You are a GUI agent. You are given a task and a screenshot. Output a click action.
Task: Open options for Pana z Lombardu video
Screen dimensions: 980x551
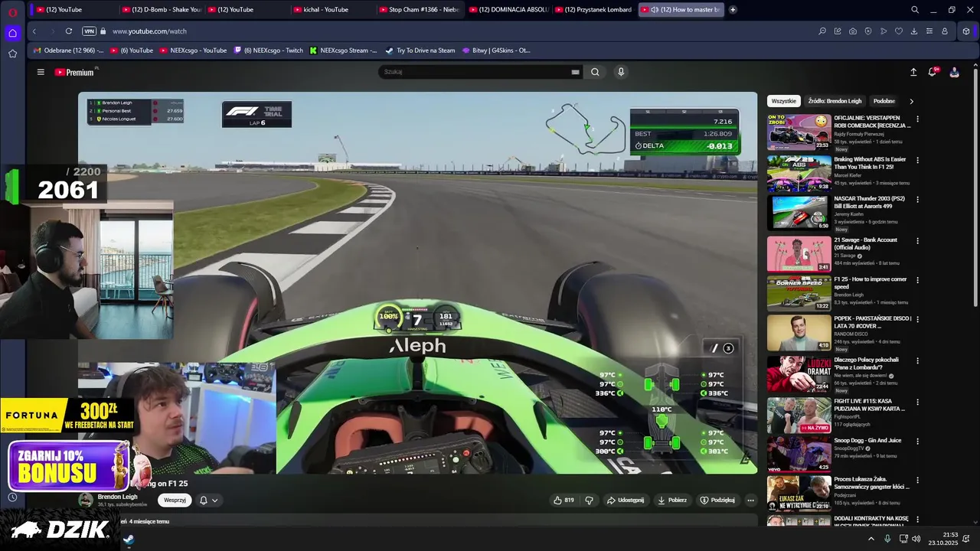coord(917,361)
